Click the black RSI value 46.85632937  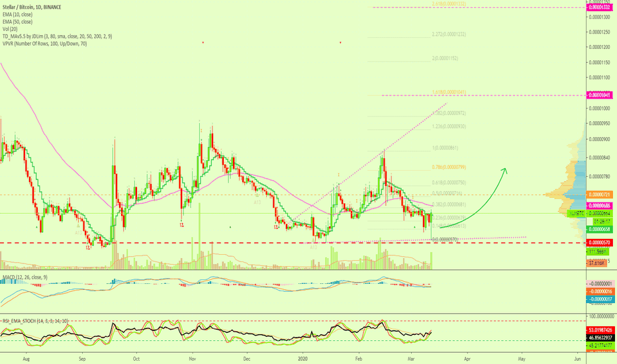point(600,338)
